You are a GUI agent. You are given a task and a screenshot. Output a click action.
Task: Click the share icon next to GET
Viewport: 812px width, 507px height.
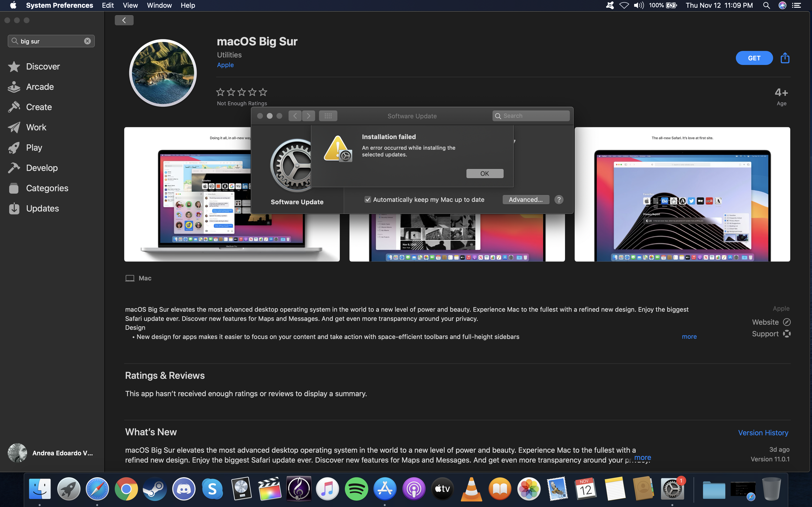coord(785,58)
